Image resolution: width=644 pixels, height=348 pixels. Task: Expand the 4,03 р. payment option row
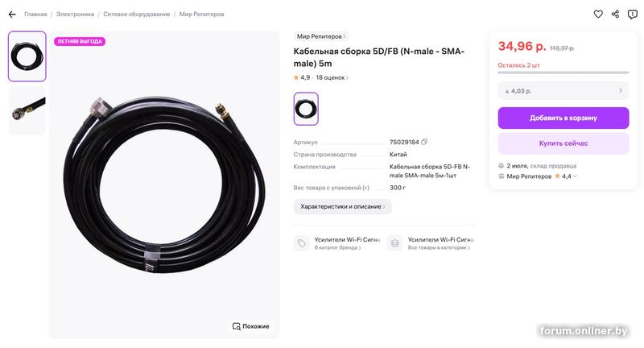click(x=563, y=91)
